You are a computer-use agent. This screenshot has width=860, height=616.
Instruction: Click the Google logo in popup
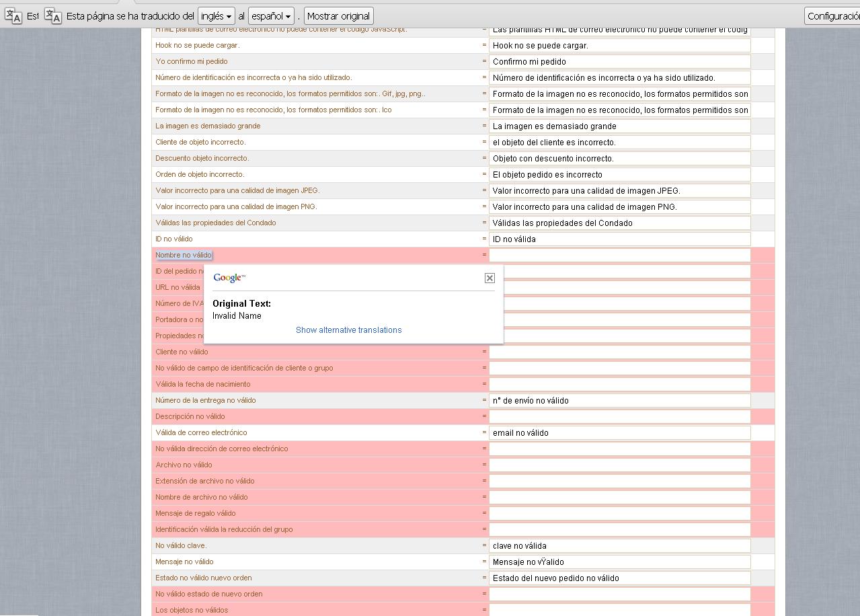(229, 278)
